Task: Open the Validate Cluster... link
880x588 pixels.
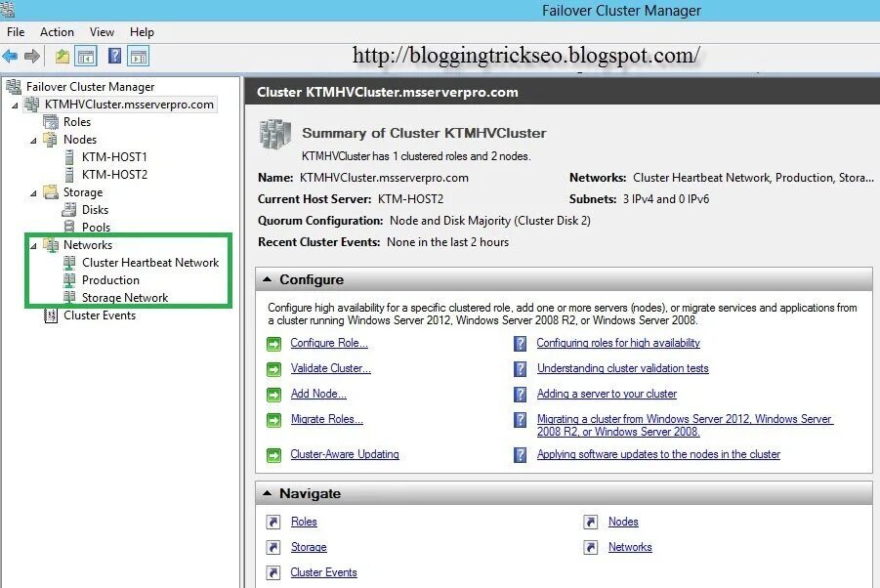Action: coord(330,368)
